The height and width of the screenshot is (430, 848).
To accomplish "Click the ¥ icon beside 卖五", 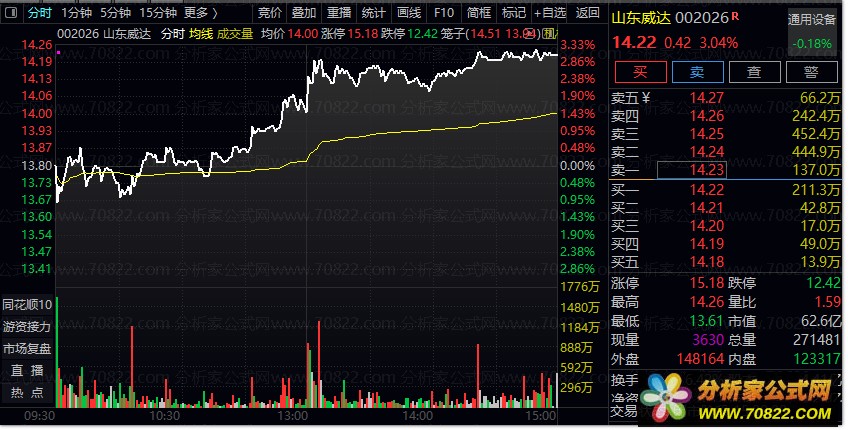I will 646,98.
